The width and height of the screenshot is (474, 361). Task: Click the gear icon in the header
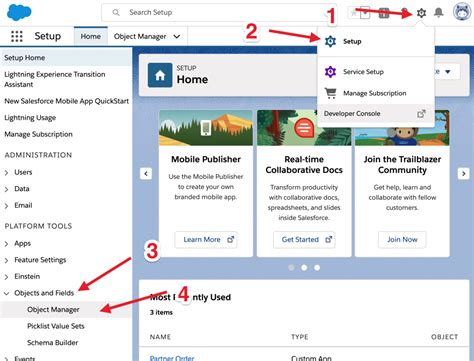(x=421, y=13)
